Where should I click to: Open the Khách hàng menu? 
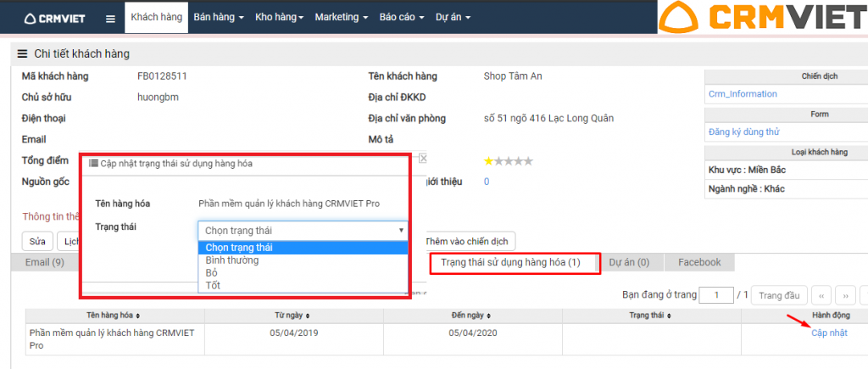click(x=157, y=17)
